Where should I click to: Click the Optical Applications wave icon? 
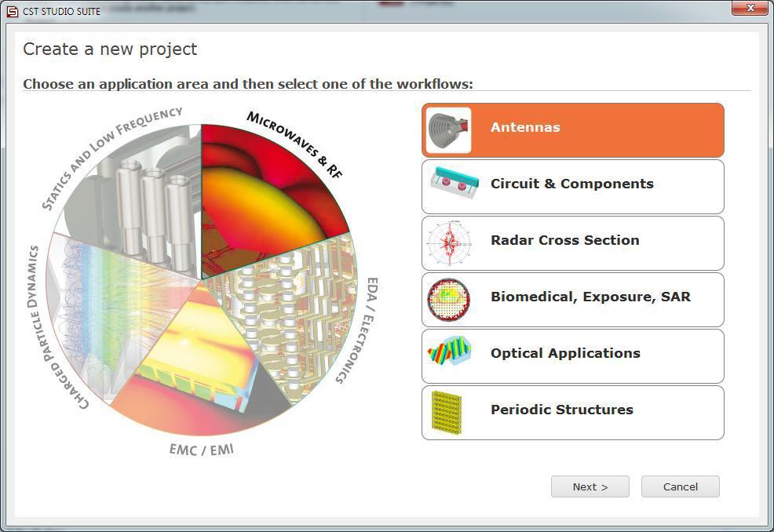point(449,351)
